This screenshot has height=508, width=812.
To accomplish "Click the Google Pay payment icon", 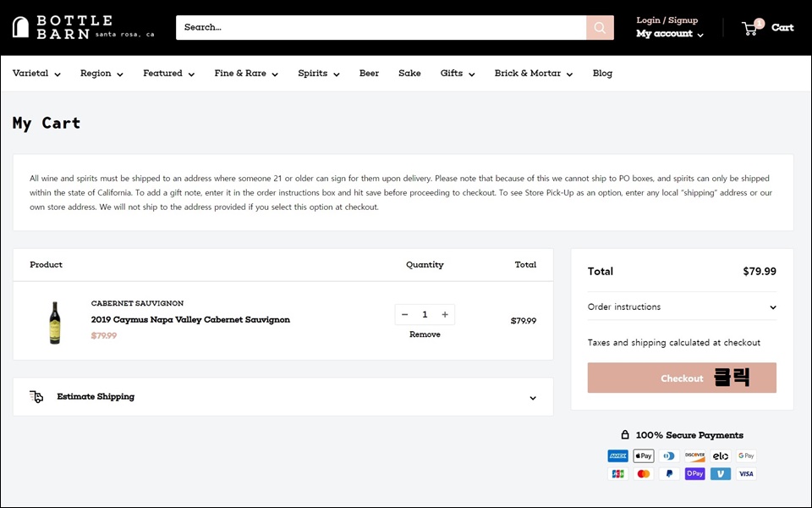I will point(746,456).
